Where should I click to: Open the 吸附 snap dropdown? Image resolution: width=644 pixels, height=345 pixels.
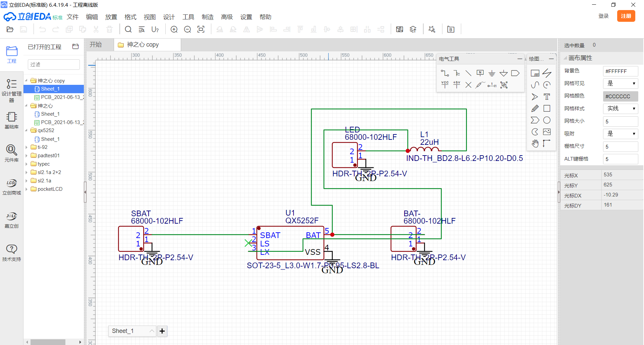621,134
